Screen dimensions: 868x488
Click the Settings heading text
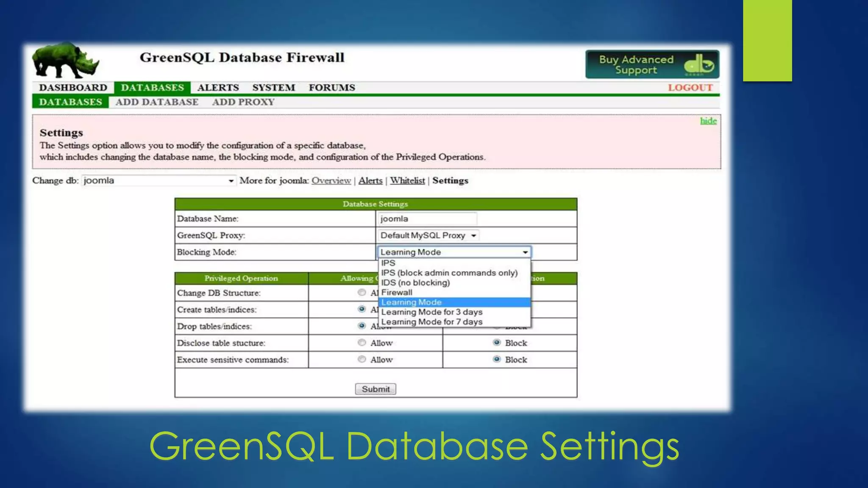pos(61,133)
